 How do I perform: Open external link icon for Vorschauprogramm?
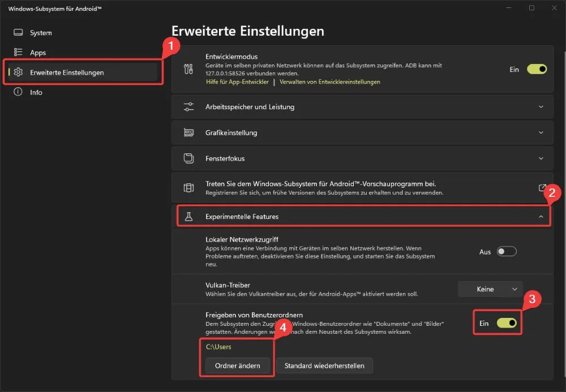coord(542,188)
